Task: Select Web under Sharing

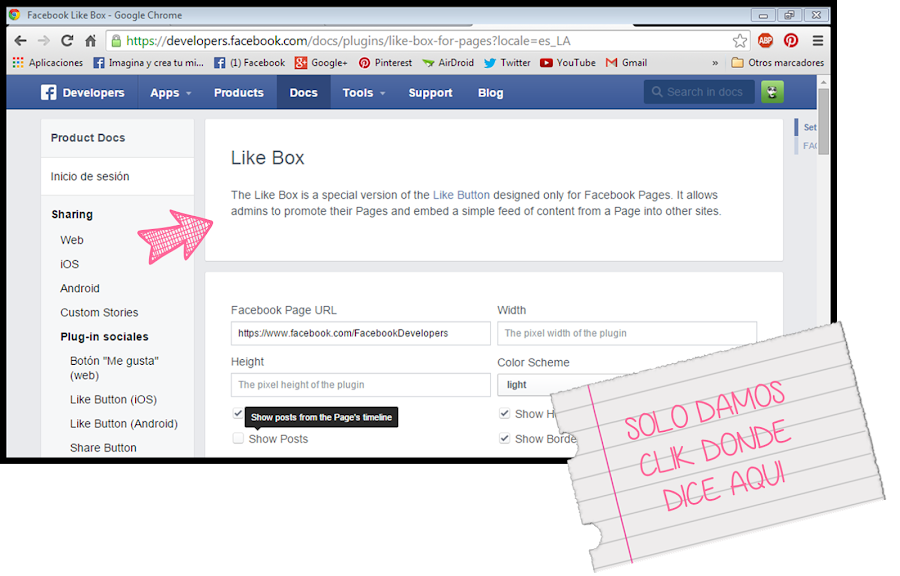Action: coord(72,240)
